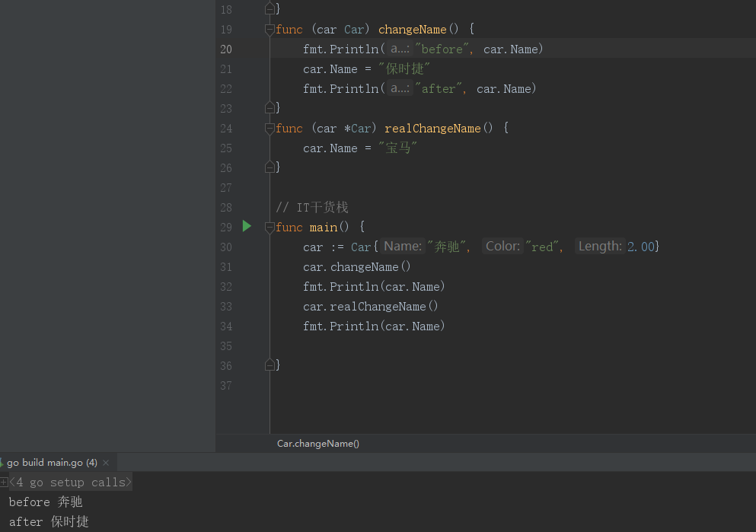Click car.changeName() call on line 31
This screenshot has height=532, width=756.
click(x=357, y=266)
